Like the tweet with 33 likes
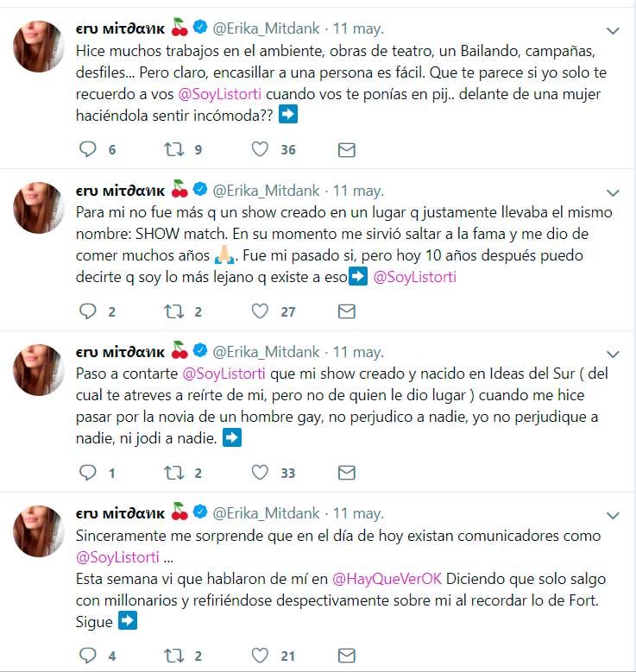 260,472
